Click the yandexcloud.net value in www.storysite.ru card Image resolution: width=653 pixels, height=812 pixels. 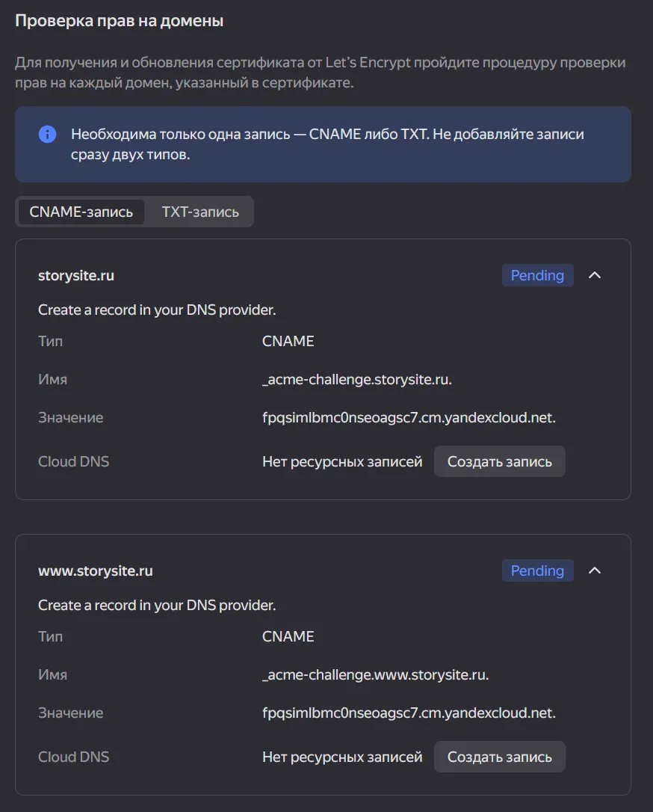pyautogui.click(x=409, y=713)
